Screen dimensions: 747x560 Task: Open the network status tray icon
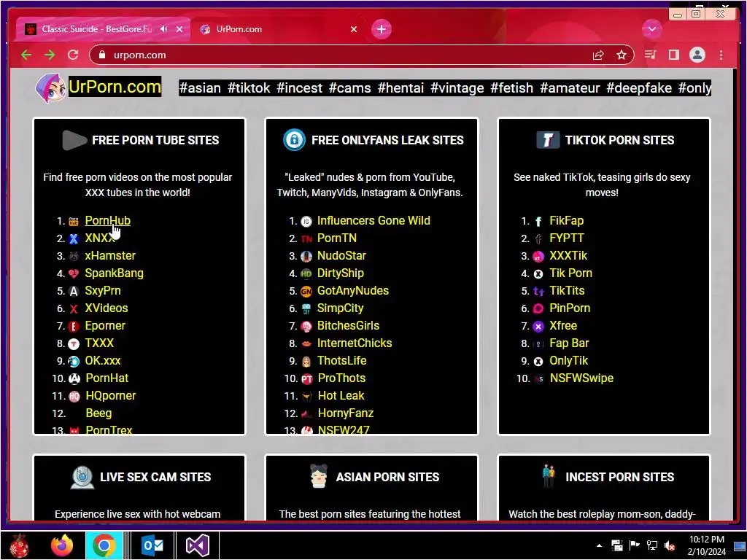[x=651, y=545]
